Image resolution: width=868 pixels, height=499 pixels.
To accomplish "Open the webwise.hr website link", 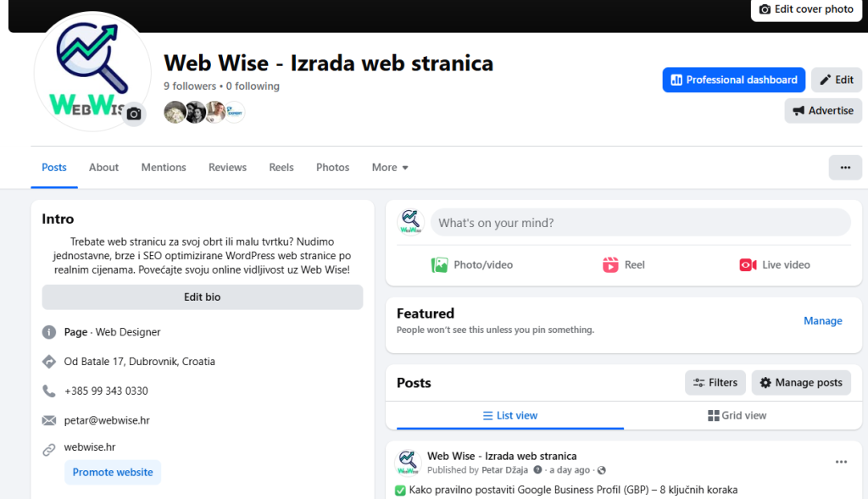I will coord(90,447).
